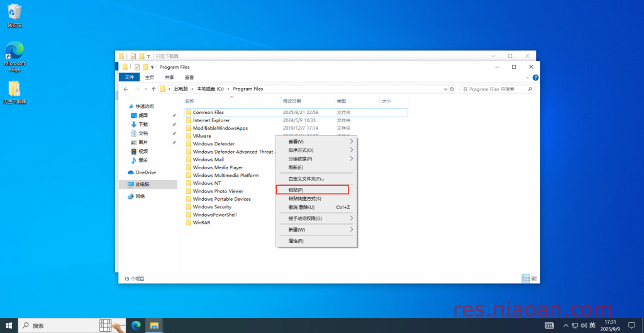Screen dimensions: 644x333
Task: Click 本地磁盘 (C:) in the address breadcrumb
Action: (210, 89)
